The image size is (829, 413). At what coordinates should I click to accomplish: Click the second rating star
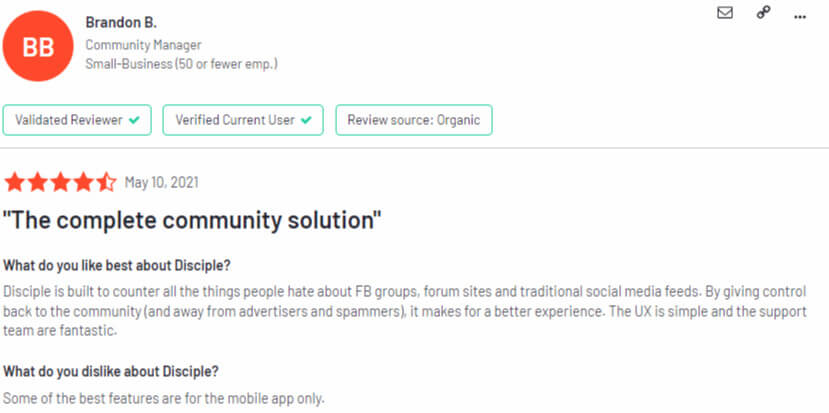tap(38, 182)
